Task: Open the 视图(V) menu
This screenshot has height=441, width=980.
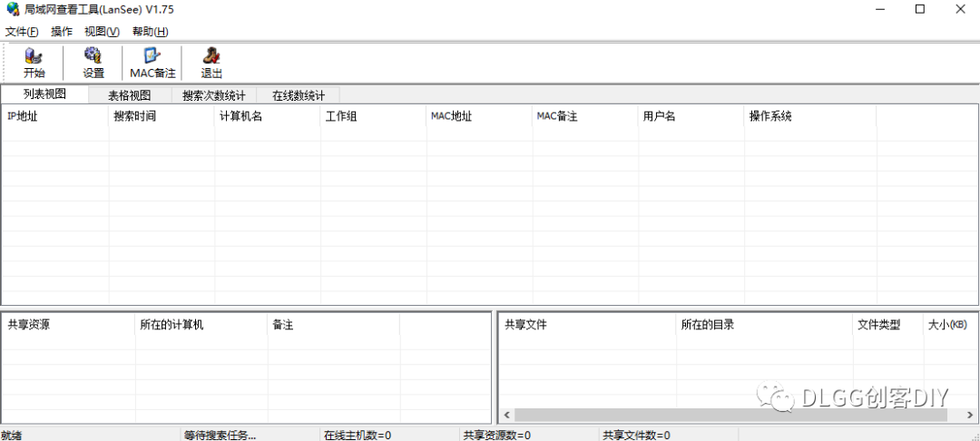Action: point(102,32)
